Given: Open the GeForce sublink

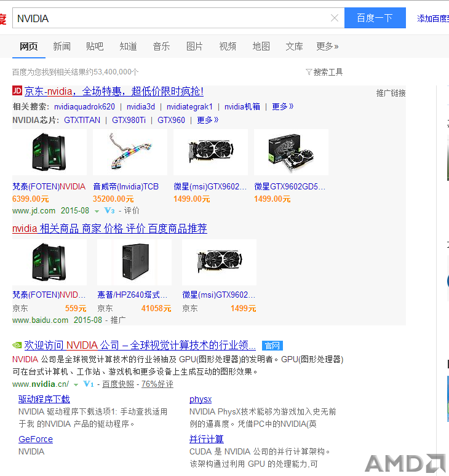Looking at the screenshot, I should [36, 439].
